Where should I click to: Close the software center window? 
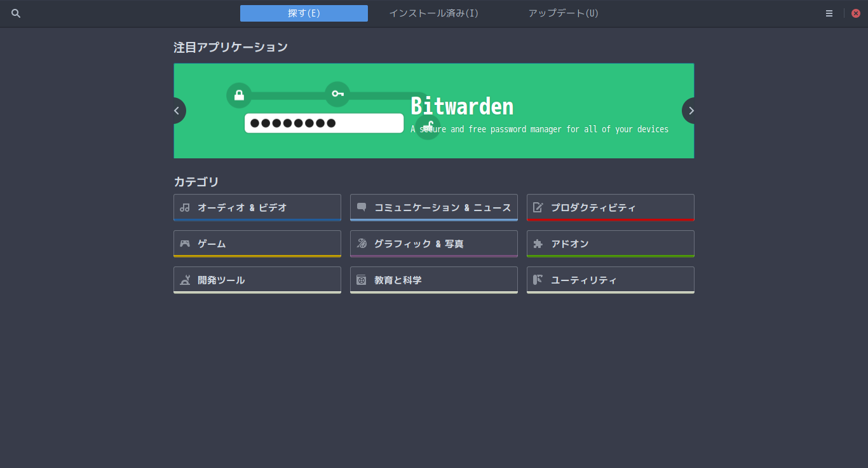856,13
